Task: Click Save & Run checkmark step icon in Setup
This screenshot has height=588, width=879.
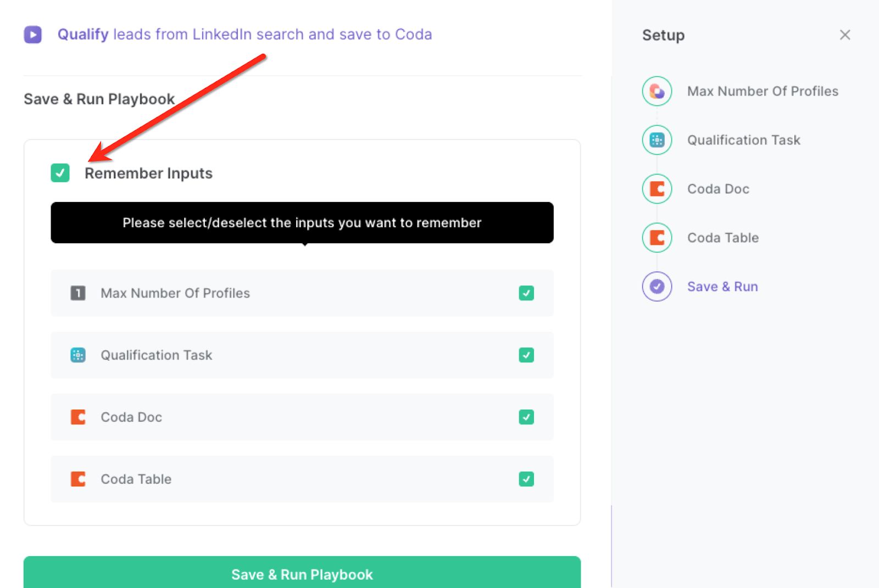Action: pos(657,287)
